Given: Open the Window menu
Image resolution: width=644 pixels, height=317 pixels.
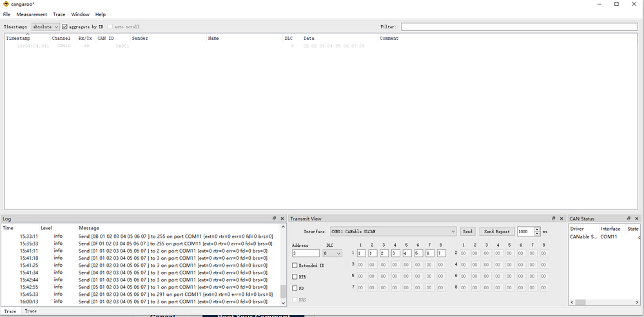Looking at the screenshot, I should (x=80, y=14).
